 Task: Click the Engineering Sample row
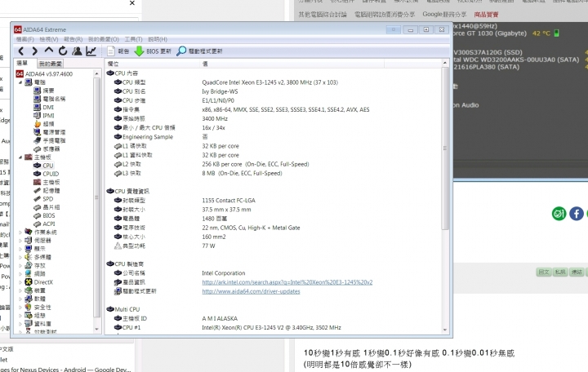click(x=274, y=137)
